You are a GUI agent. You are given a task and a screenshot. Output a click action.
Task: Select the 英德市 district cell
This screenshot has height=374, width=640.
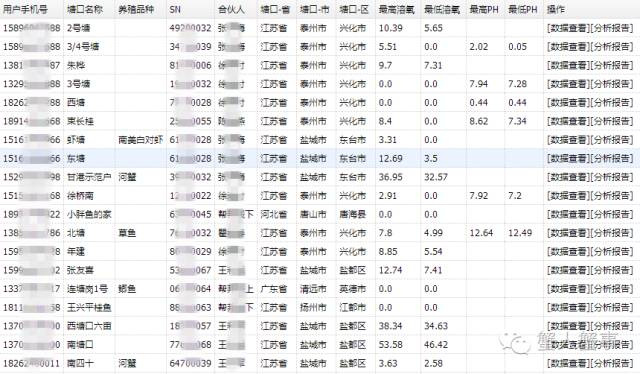(353, 289)
